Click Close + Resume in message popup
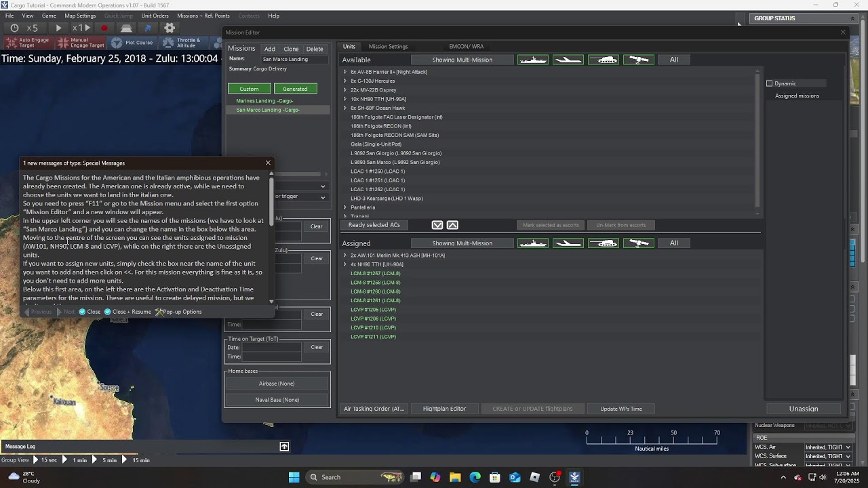Image resolution: width=868 pixels, height=488 pixels. [x=127, y=312]
